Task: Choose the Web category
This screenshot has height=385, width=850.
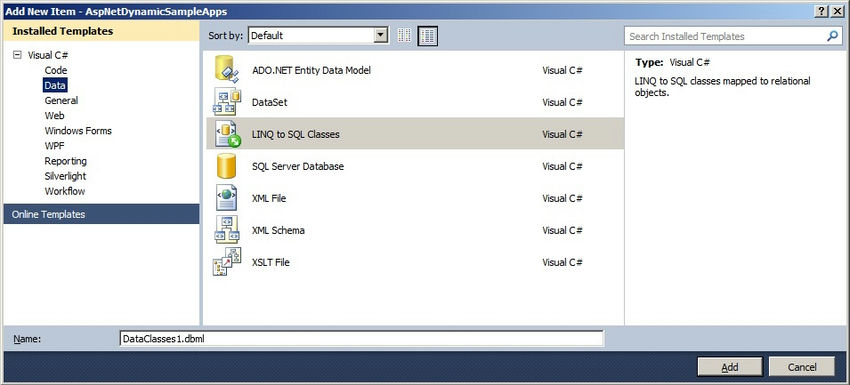Action: 54,116
